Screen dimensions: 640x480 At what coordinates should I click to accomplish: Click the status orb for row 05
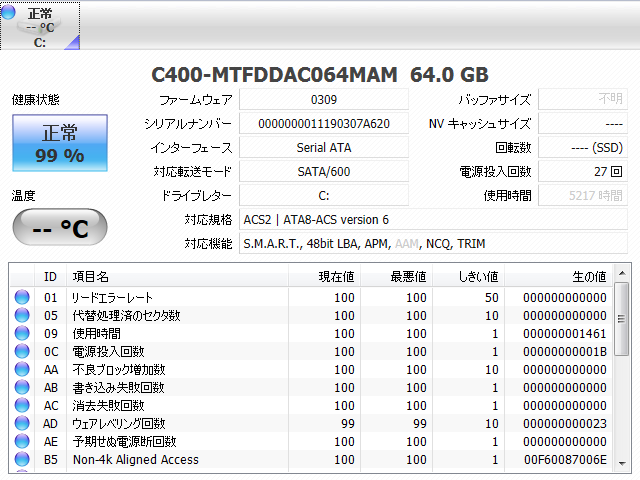22,315
